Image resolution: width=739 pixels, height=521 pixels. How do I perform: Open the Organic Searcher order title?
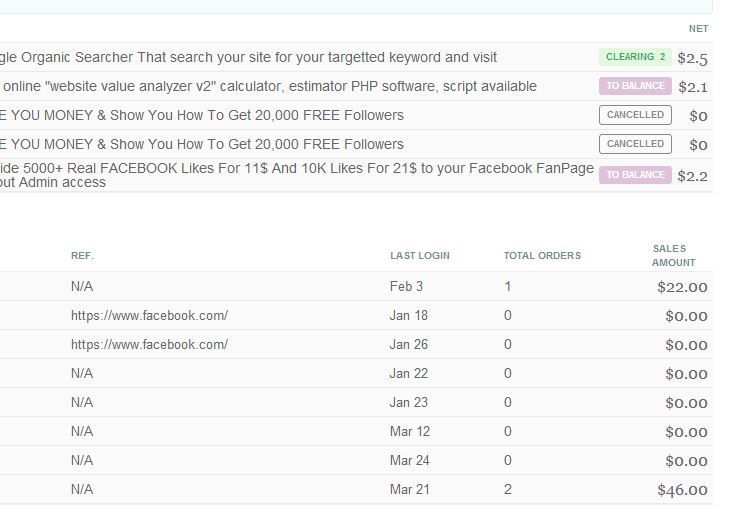(x=250, y=58)
